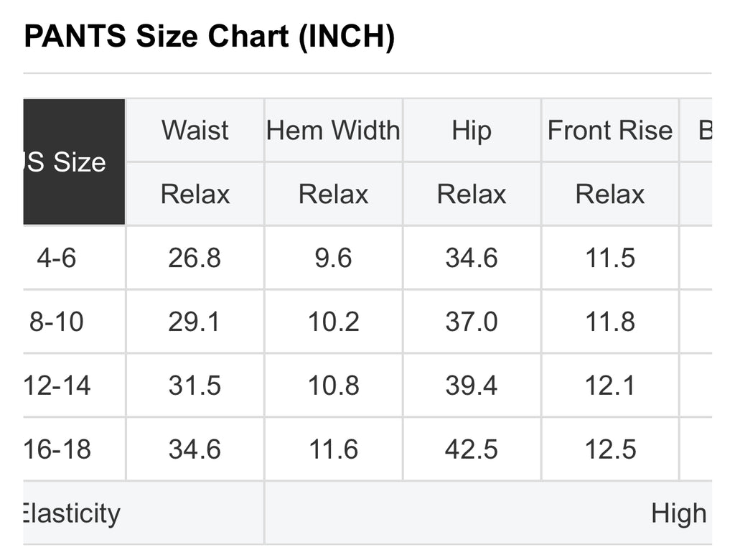Screen dimensions: 735x560
Task: Select the 12-14 size row label
Action: [x=57, y=386]
